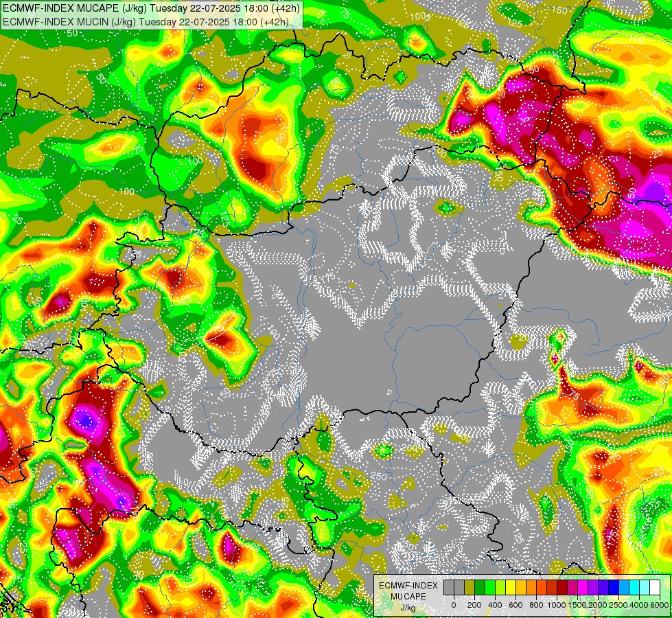The width and height of the screenshot is (672, 618).
Task: Click the legend value label 4000
Action: point(640,605)
